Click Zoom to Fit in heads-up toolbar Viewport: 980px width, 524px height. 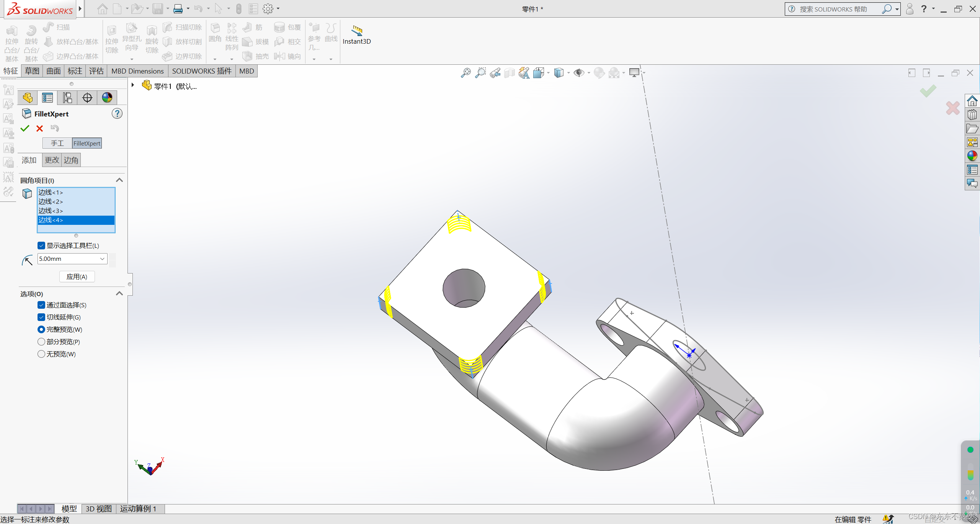465,72
